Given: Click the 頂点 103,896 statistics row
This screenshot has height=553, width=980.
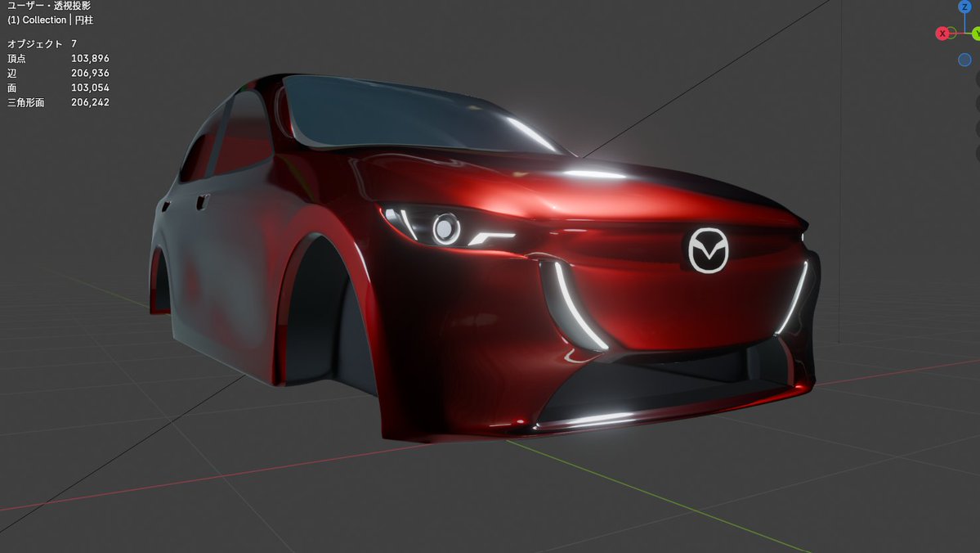Looking at the screenshot, I should [58, 58].
